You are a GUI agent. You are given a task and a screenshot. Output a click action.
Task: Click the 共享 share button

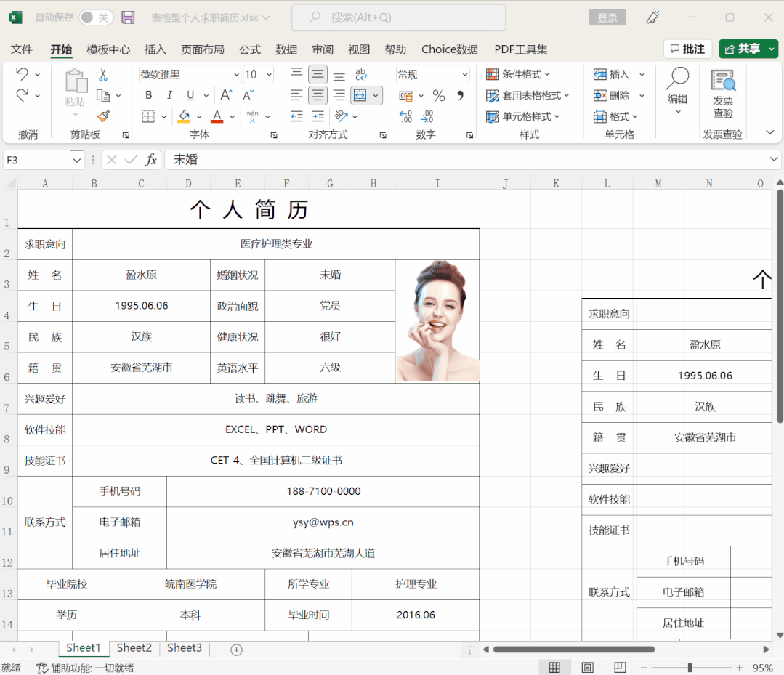(749, 49)
